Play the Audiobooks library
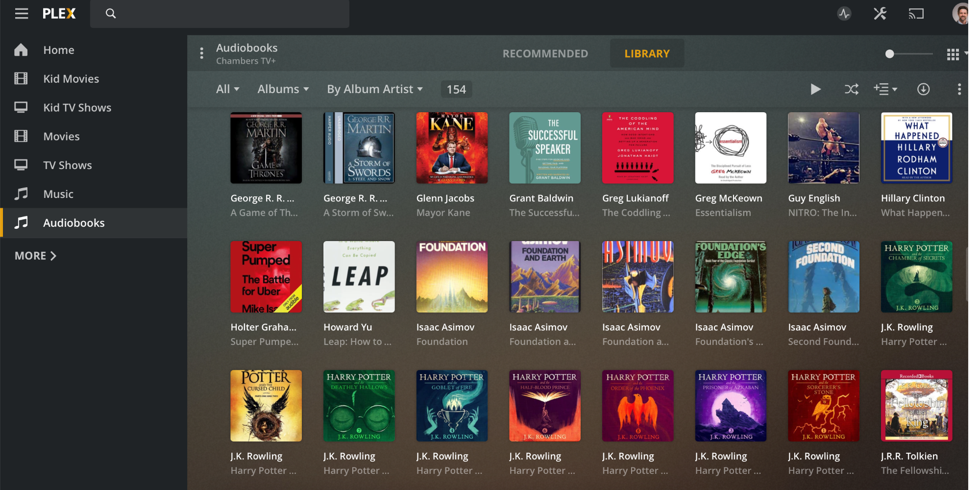Viewport: 980px width, 490px height. pyautogui.click(x=816, y=89)
